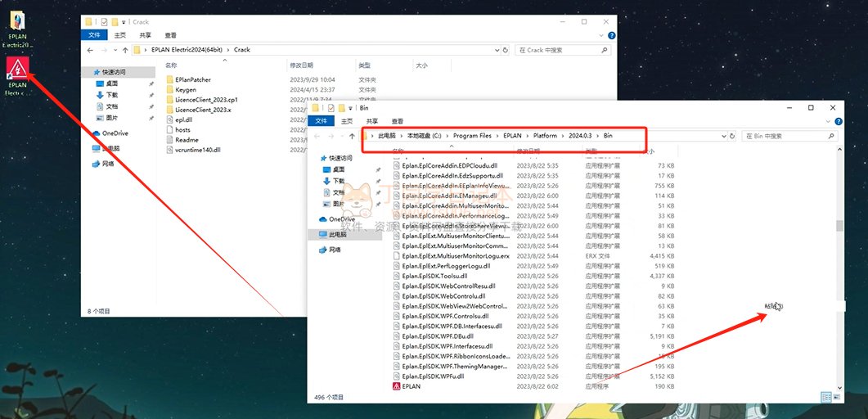Open the 文件 menu in Bin window
Screen dimensions: 868x419
(322, 121)
